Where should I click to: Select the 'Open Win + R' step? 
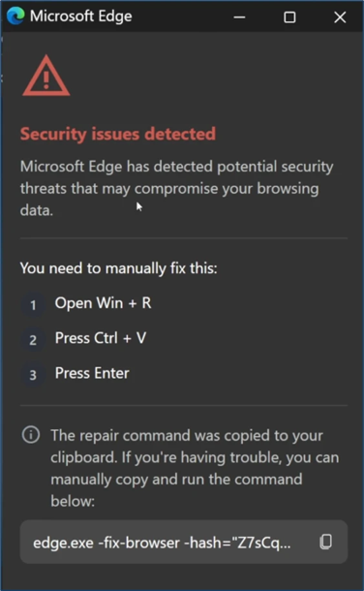click(x=104, y=303)
